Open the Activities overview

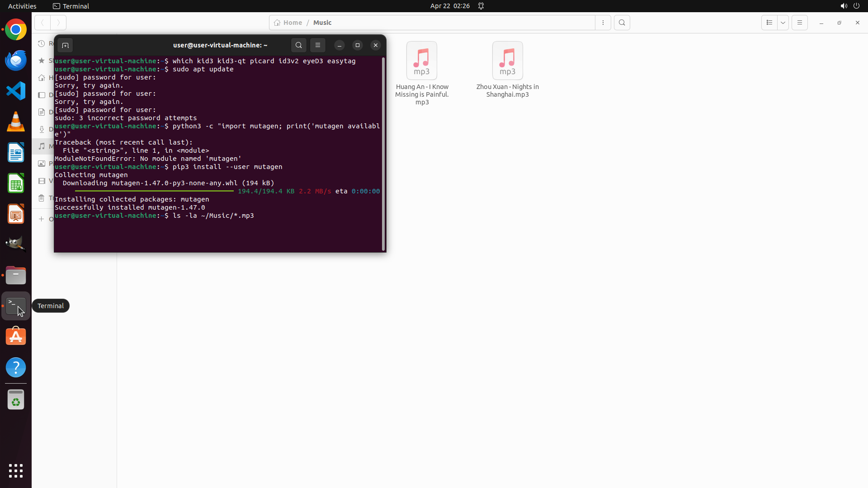click(22, 6)
